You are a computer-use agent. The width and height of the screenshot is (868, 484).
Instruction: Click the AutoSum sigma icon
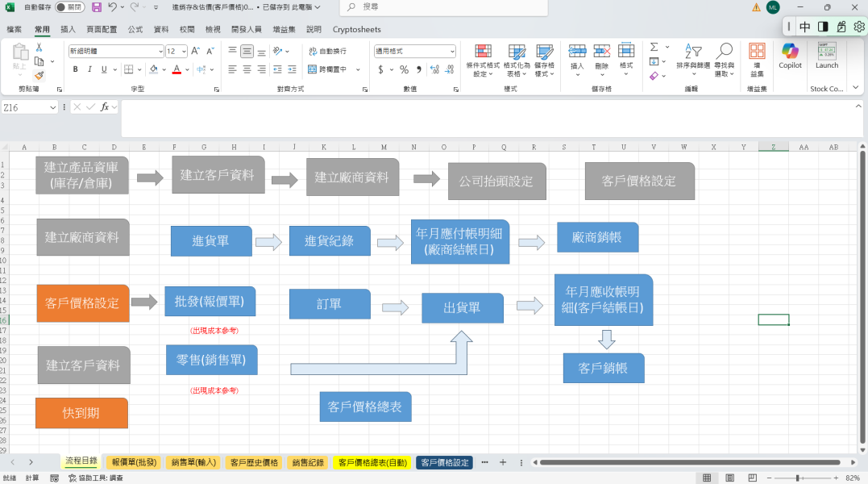coord(654,47)
